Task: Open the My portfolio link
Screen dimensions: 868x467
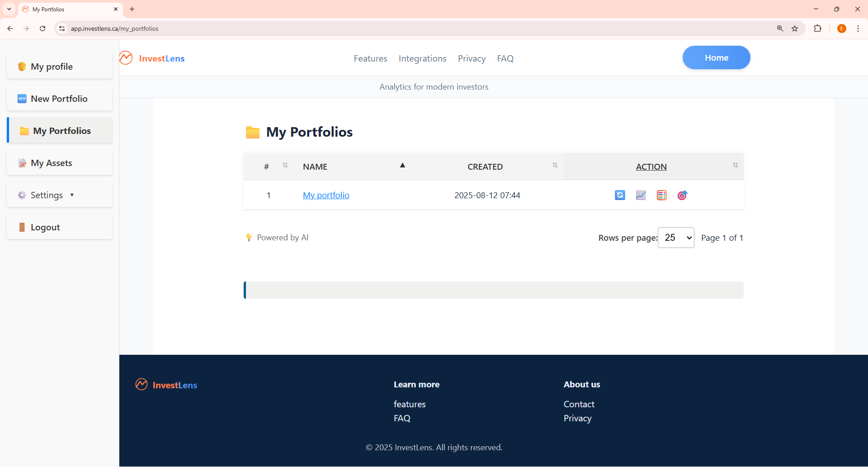Action: click(326, 195)
